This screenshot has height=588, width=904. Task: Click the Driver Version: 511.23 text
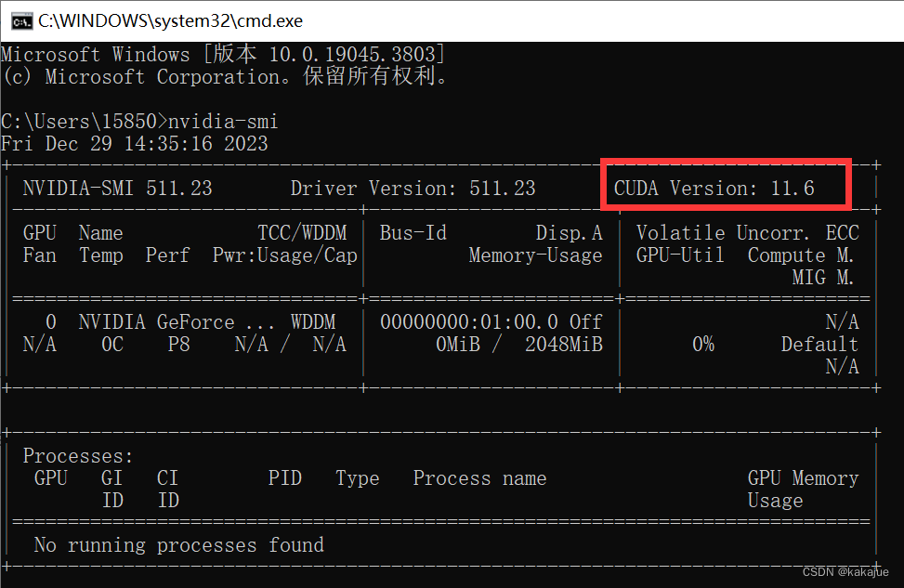[412, 188]
